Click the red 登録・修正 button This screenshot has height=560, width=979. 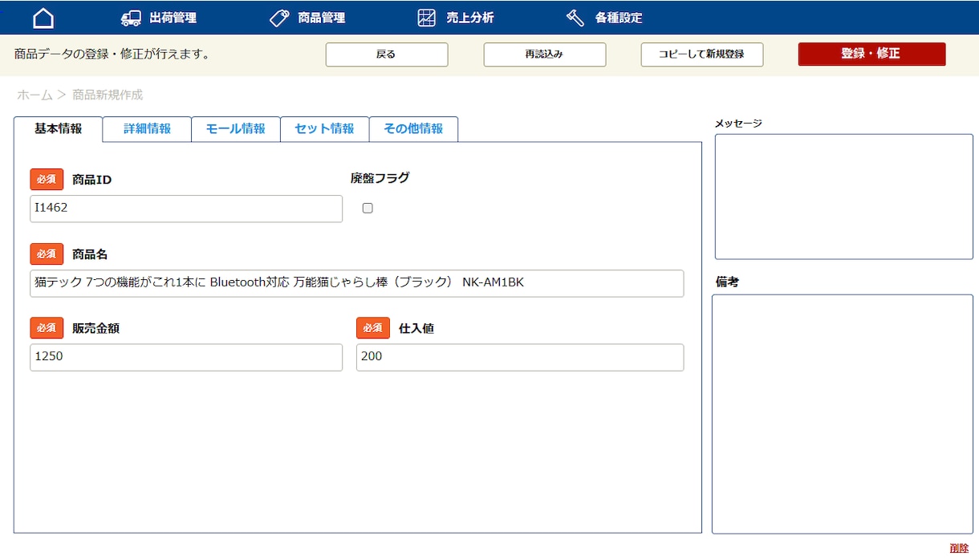[871, 54]
